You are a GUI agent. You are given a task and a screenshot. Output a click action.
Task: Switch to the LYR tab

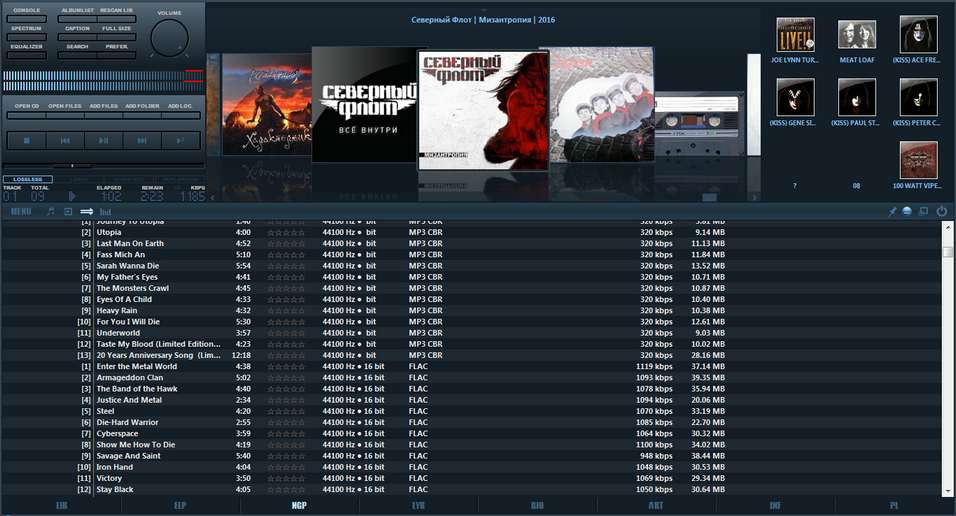pyautogui.click(x=418, y=505)
